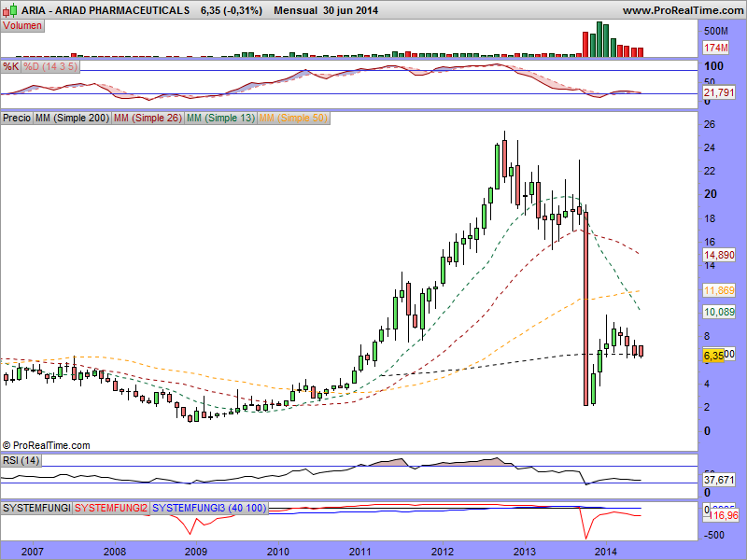The width and height of the screenshot is (747, 560).
Task: Click the 2014 year marker on time axis
Action: point(606,552)
